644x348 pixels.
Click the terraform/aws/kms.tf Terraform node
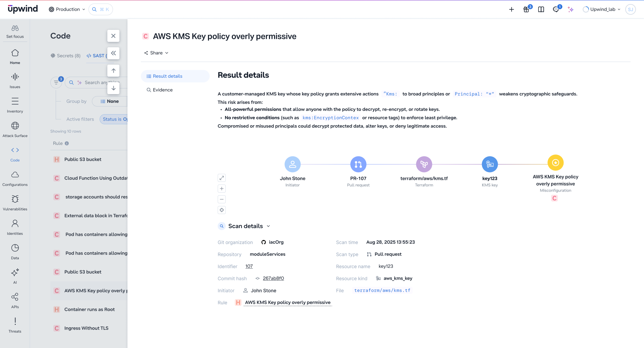(x=424, y=164)
